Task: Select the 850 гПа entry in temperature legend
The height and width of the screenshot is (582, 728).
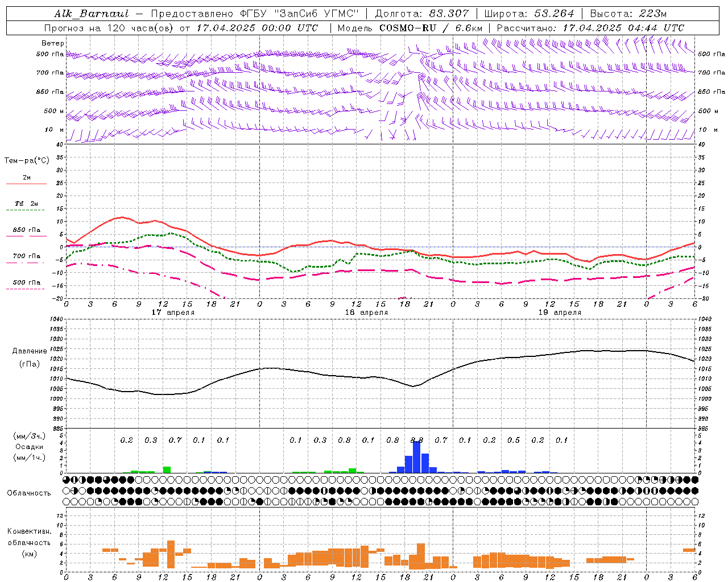Action: click(27, 230)
